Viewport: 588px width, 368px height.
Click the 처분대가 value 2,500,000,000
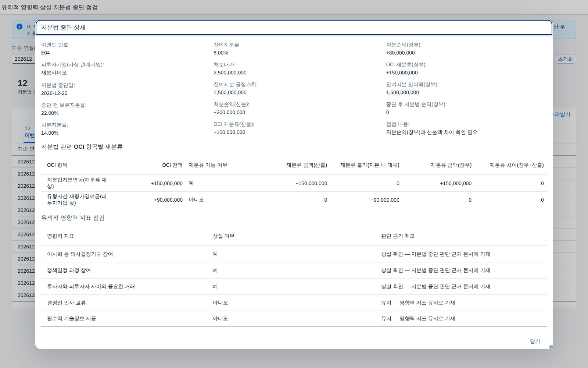tap(230, 72)
